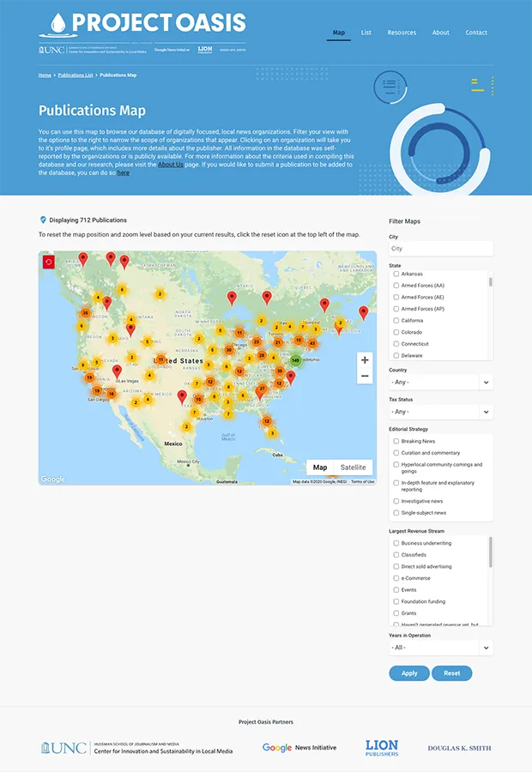Screen dimensions: 532x772
Task: Open the 10 cluster marker in Texas
Action: click(198, 399)
